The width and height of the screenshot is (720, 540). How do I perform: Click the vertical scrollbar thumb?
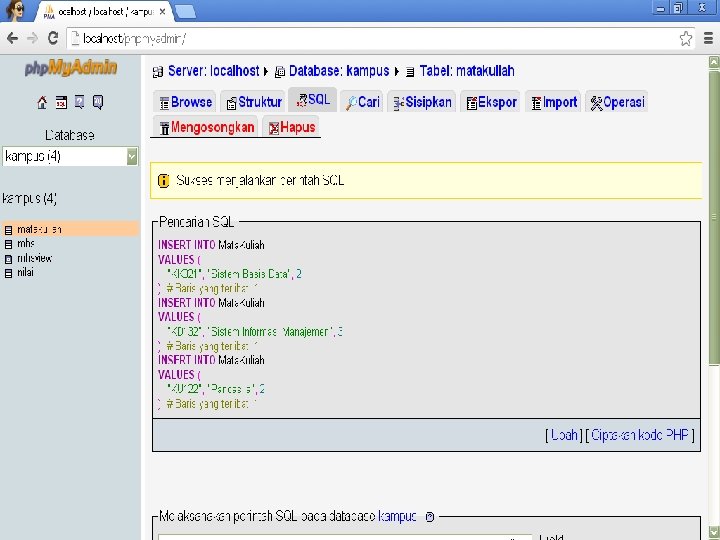pos(714,217)
